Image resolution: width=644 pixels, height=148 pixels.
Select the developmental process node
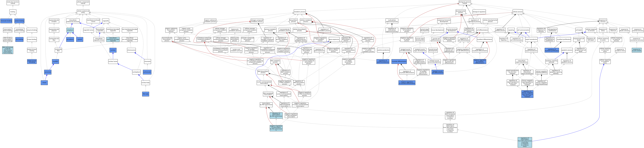pos(461,12)
